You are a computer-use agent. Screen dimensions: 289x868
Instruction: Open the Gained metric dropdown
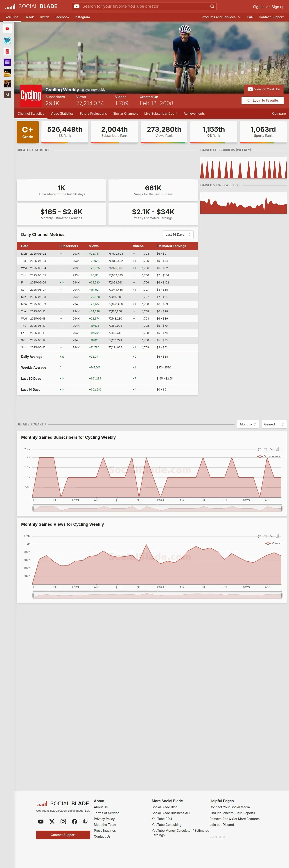point(274,424)
